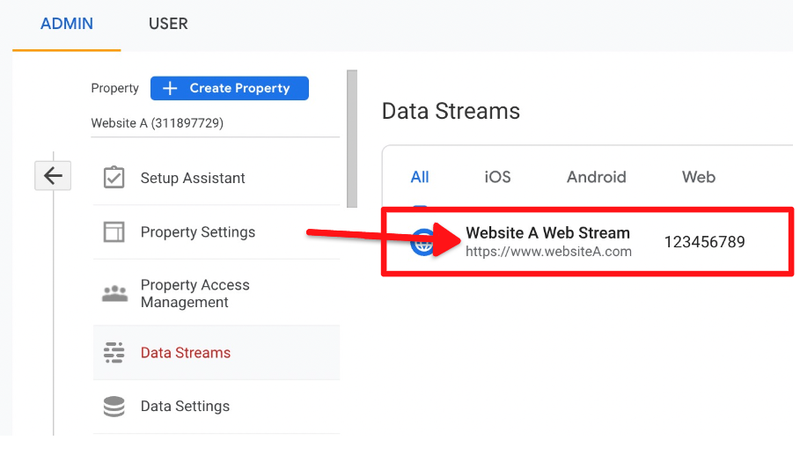Filter data streams by Web
800x455 pixels.
698,177
